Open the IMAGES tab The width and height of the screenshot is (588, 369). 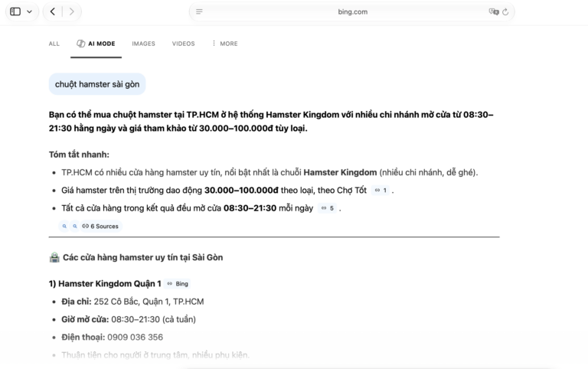pos(143,44)
